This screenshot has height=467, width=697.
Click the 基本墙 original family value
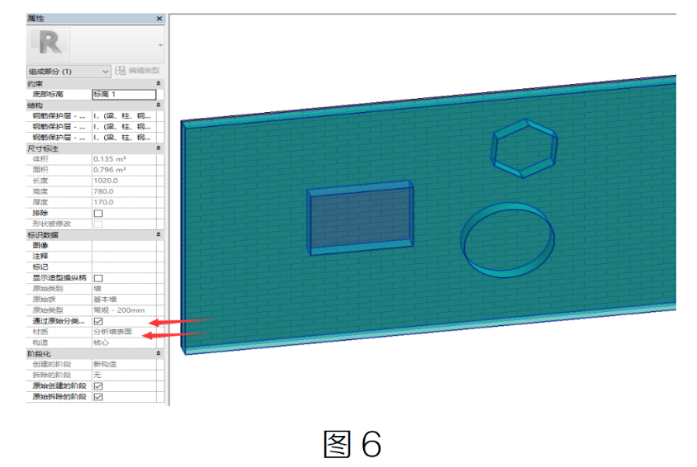coord(105,299)
